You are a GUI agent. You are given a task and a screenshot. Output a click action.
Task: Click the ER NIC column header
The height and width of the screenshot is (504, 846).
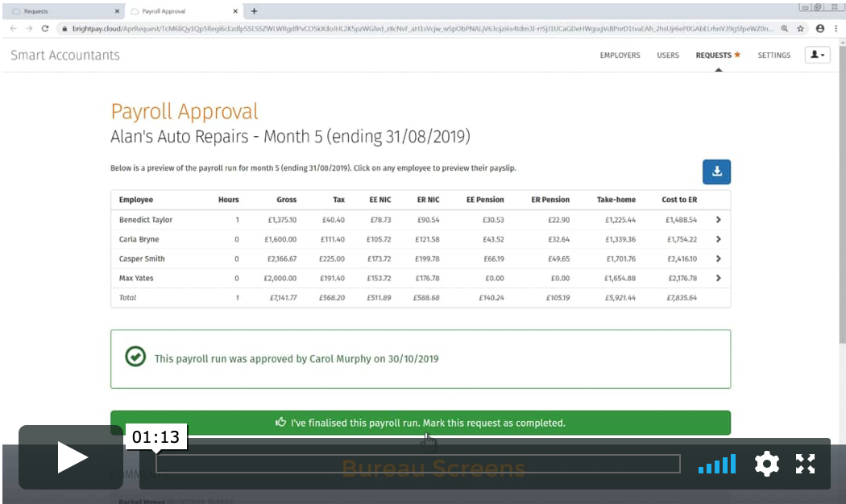click(429, 200)
